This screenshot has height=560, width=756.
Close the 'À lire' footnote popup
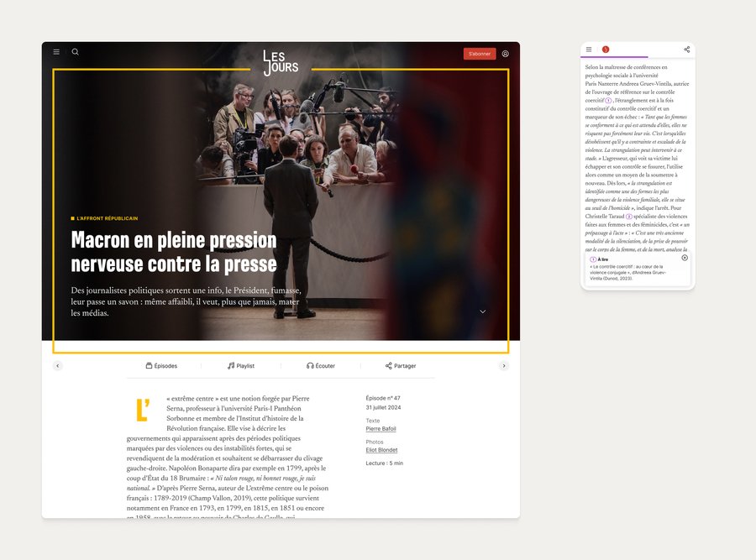click(x=685, y=258)
